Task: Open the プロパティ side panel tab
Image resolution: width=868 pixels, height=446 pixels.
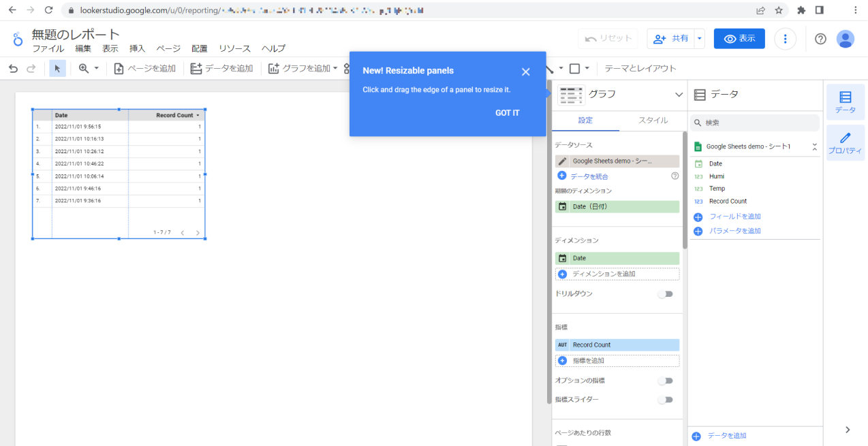Action: [845, 143]
